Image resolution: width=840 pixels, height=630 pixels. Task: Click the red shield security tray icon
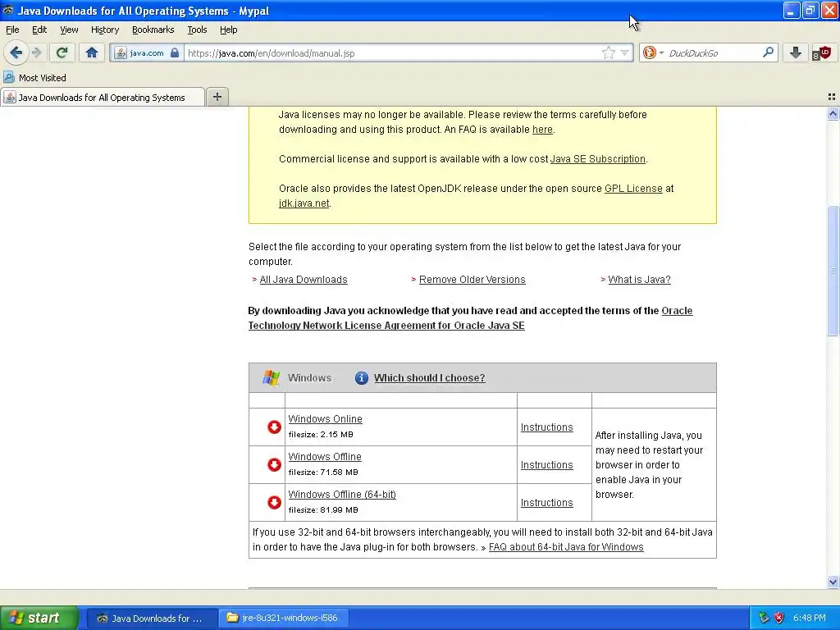pyautogui.click(x=779, y=619)
